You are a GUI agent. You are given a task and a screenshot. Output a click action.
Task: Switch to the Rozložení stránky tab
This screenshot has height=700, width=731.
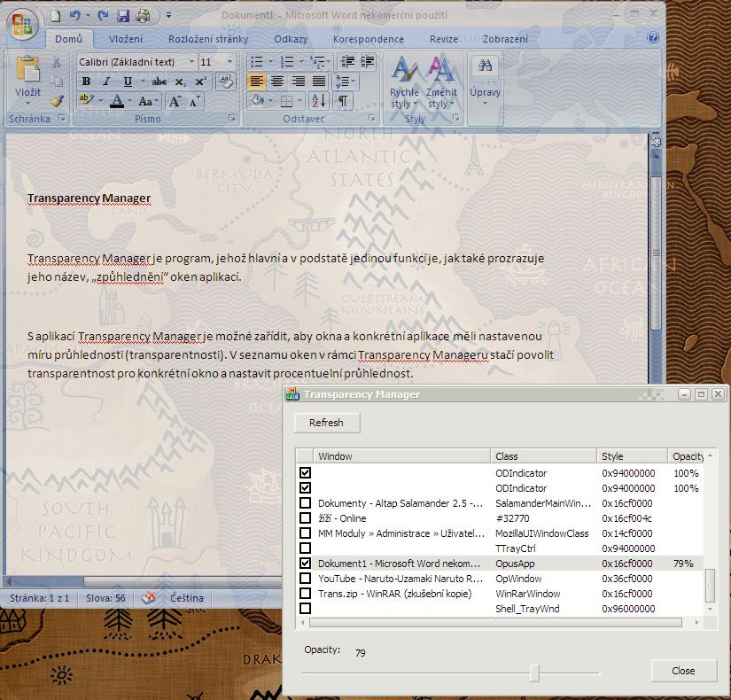pyautogui.click(x=208, y=39)
